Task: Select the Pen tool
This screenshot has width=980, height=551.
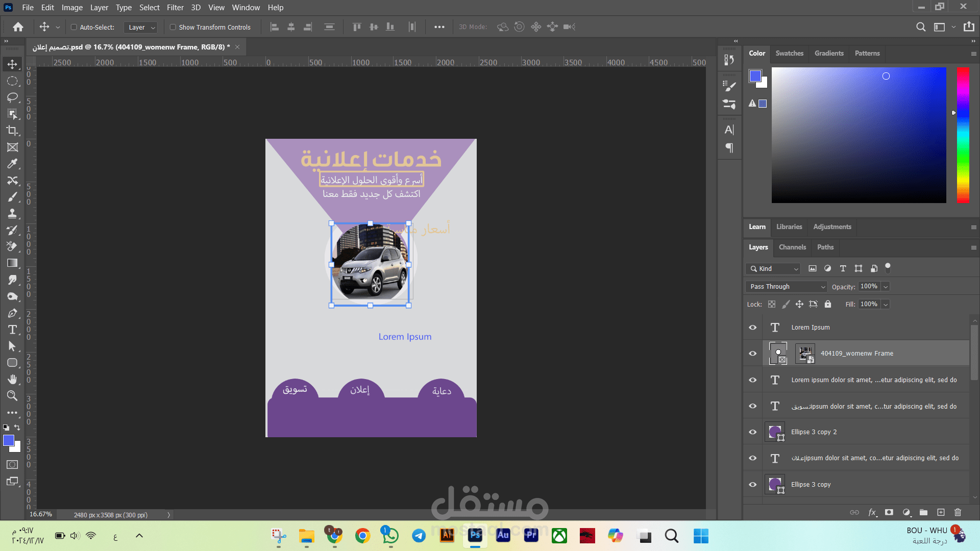Action: (x=12, y=313)
